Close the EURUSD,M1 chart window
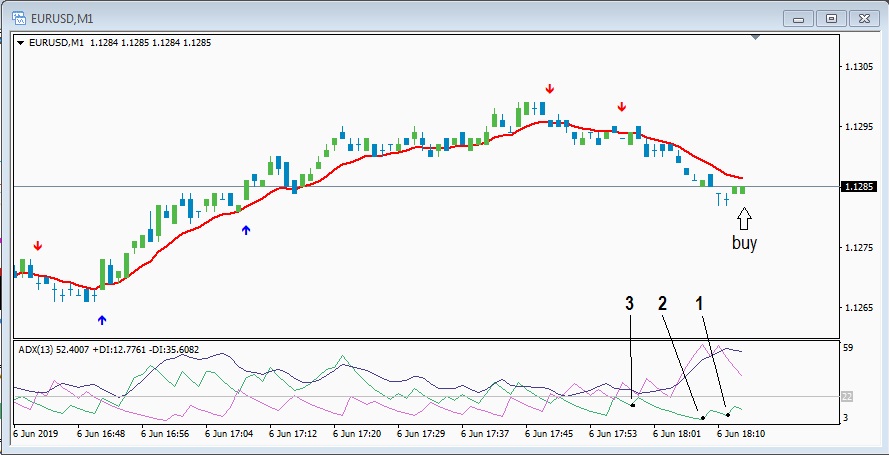The image size is (889, 455). click(864, 19)
